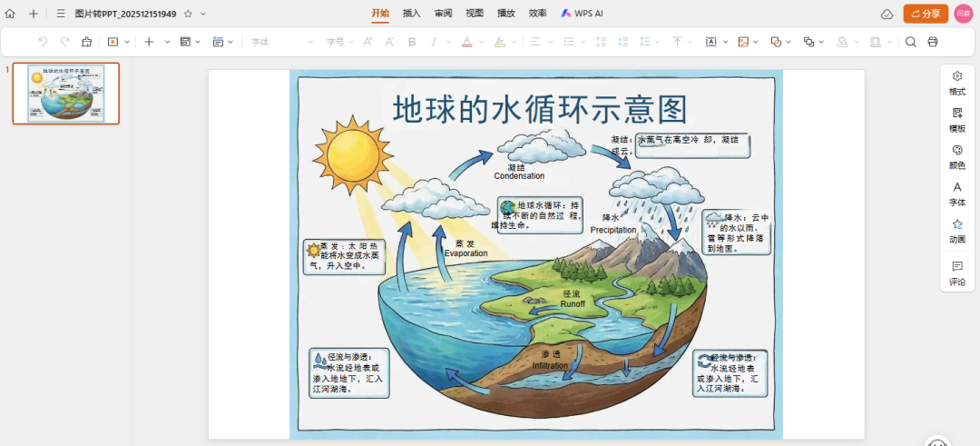Open the 评论 side panel
This screenshot has width=980, height=446.
pos(957,273)
